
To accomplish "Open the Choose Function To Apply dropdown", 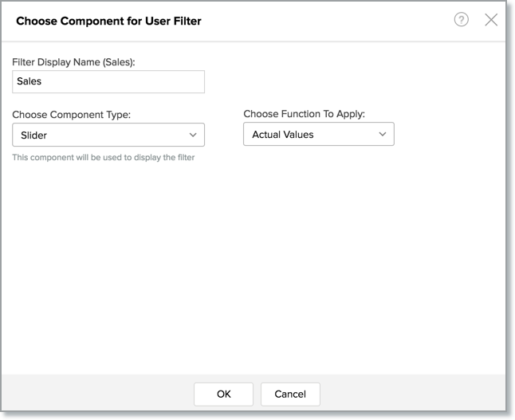I will 318,134.
